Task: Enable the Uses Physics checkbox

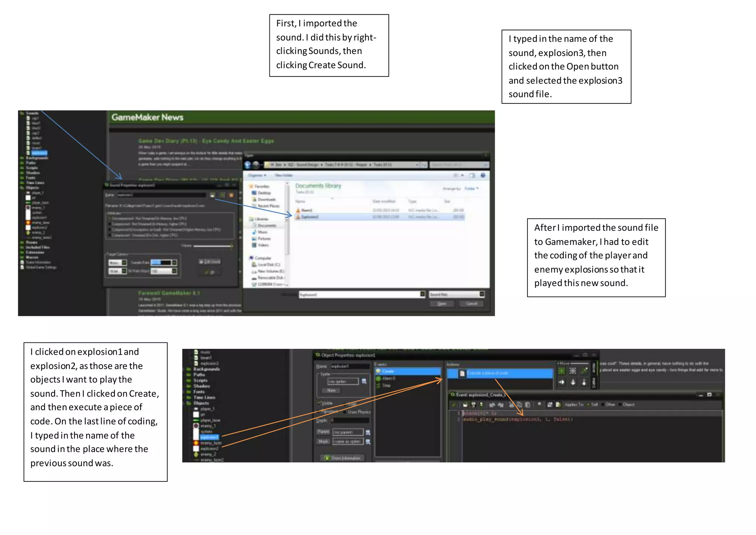Action: [345, 412]
